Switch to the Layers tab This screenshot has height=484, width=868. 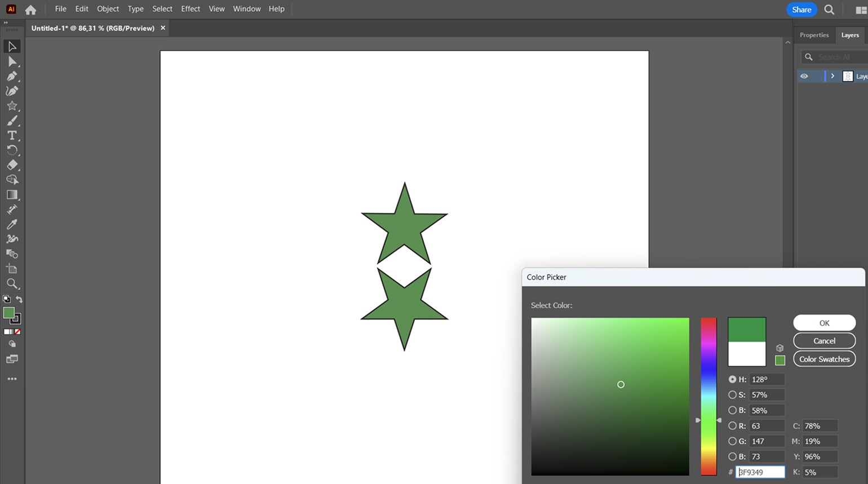point(850,35)
